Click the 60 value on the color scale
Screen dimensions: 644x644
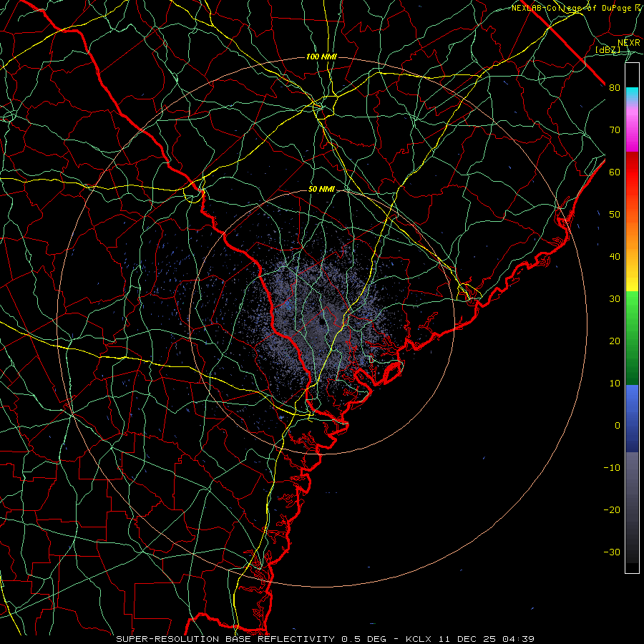click(615, 172)
